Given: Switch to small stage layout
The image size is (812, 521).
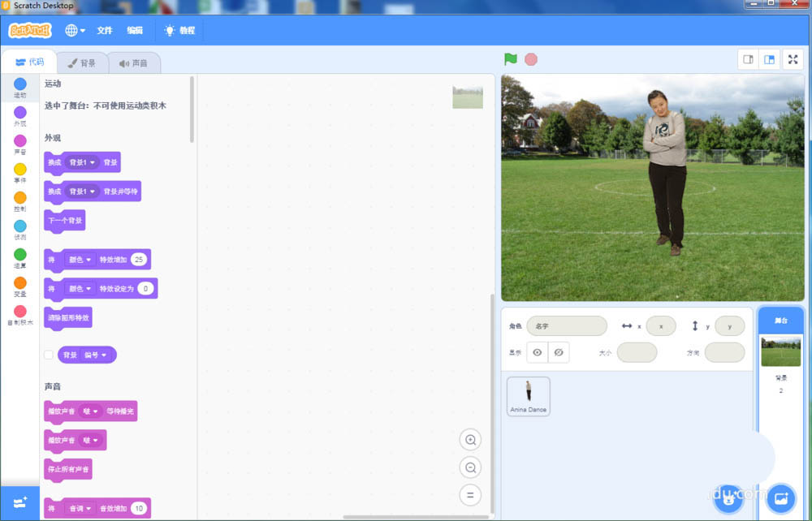Looking at the screenshot, I should coord(748,59).
